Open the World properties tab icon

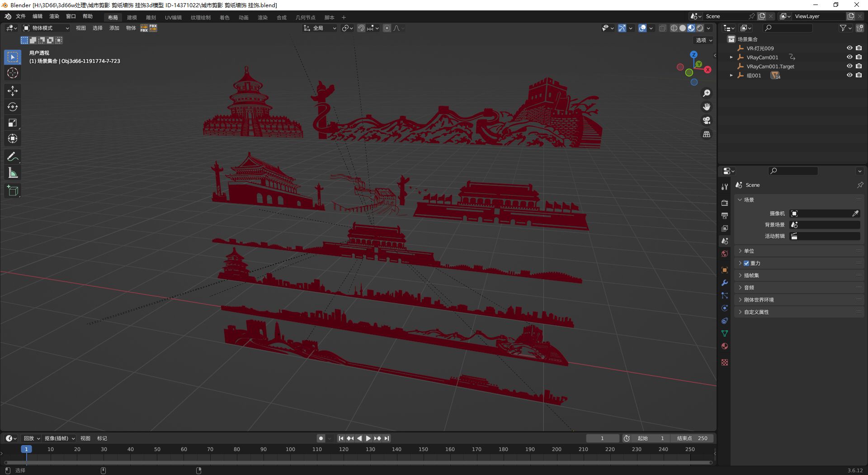[725, 254]
